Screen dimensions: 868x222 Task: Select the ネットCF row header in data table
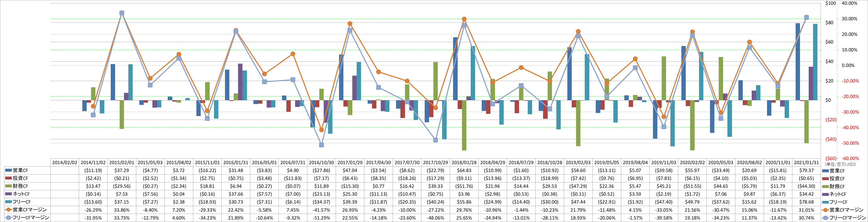pyautogui.click(x=27, y=194)
